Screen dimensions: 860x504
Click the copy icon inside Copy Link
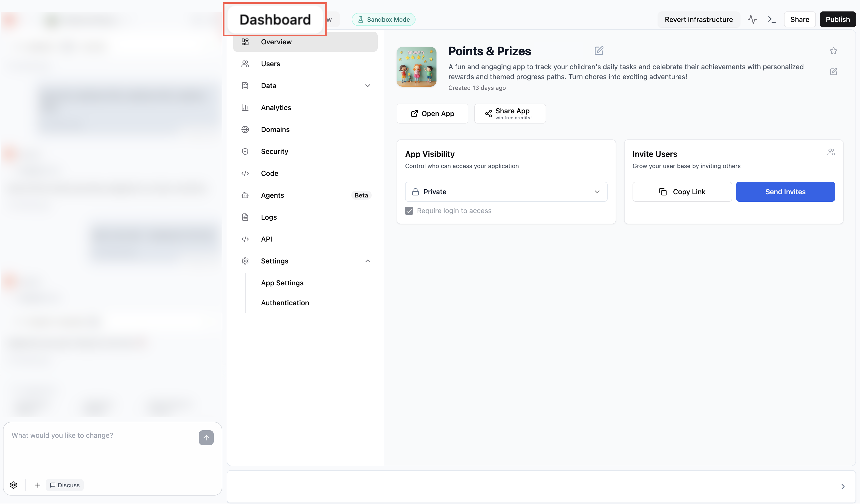click(663, 192)
